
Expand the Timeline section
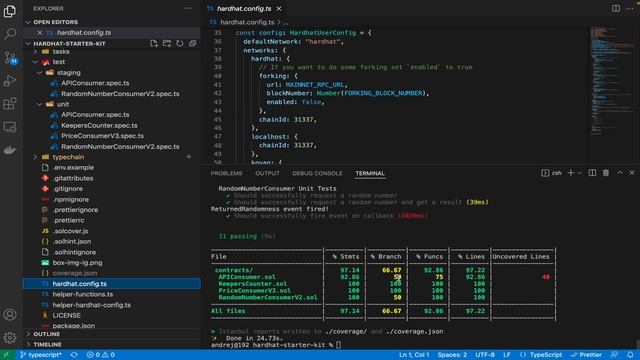pyautogui.click(x=111, y=344)
